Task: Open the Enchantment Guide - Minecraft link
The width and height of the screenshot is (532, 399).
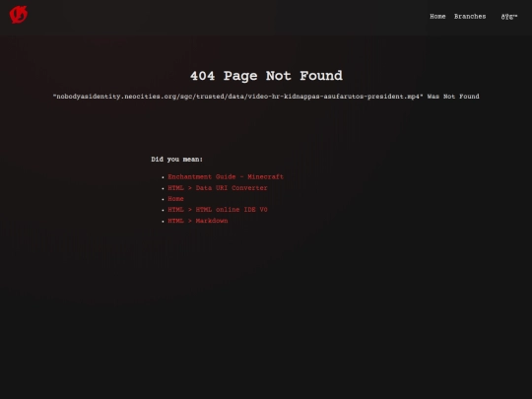Action: [x=226, y=176]
